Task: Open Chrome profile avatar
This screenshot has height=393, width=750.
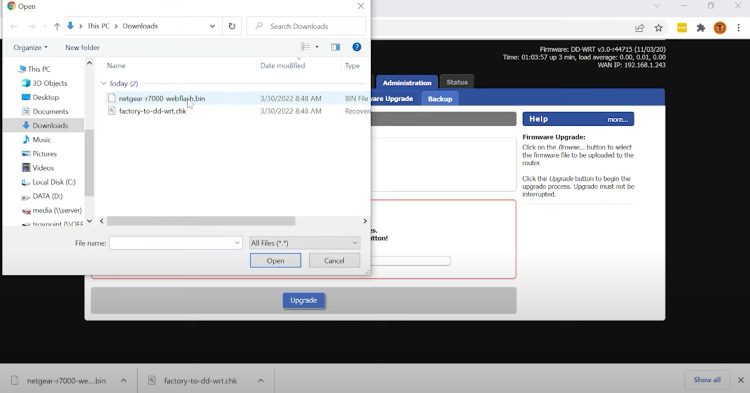Action: [x=720, y=28]
